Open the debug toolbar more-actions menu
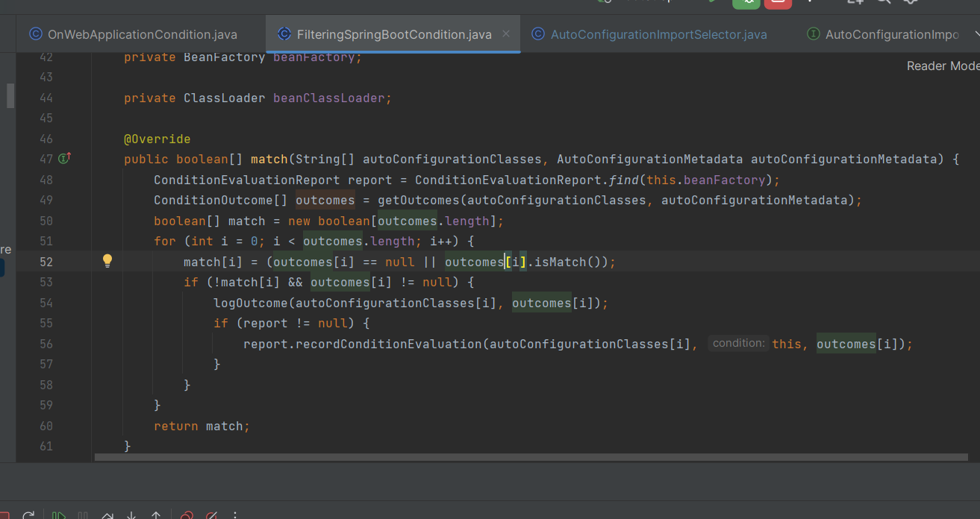Screen dimensions: 980x519 point(236,515)
